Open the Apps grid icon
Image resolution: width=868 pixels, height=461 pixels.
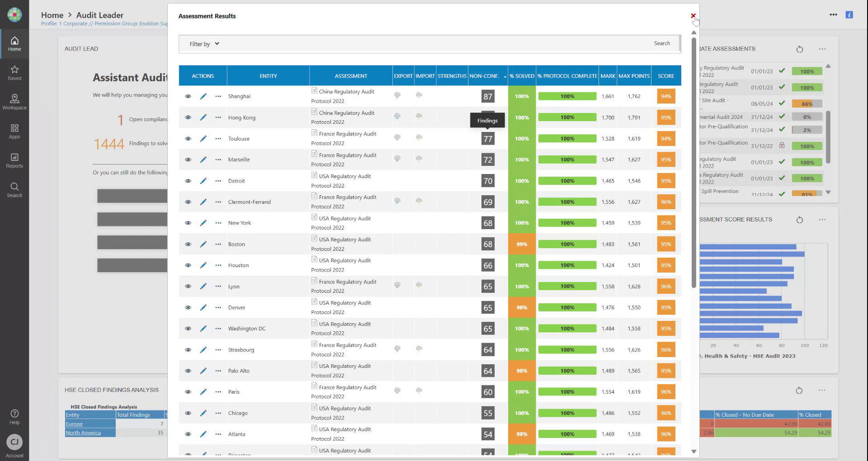coord(14,131)
